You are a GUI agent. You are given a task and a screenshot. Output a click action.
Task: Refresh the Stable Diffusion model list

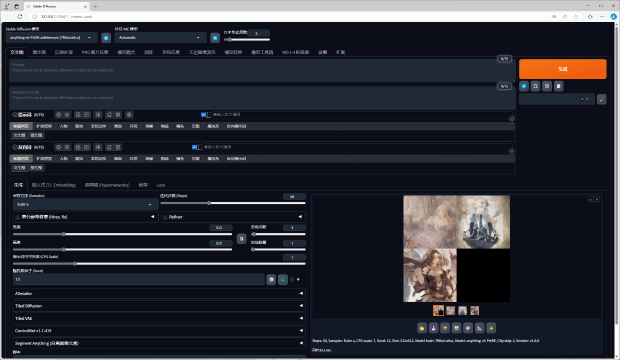[106, 38]
